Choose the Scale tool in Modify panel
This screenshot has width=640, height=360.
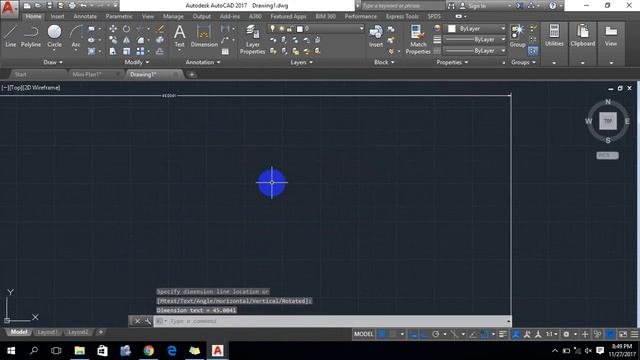pyautogui.click(x=127, y=51)
